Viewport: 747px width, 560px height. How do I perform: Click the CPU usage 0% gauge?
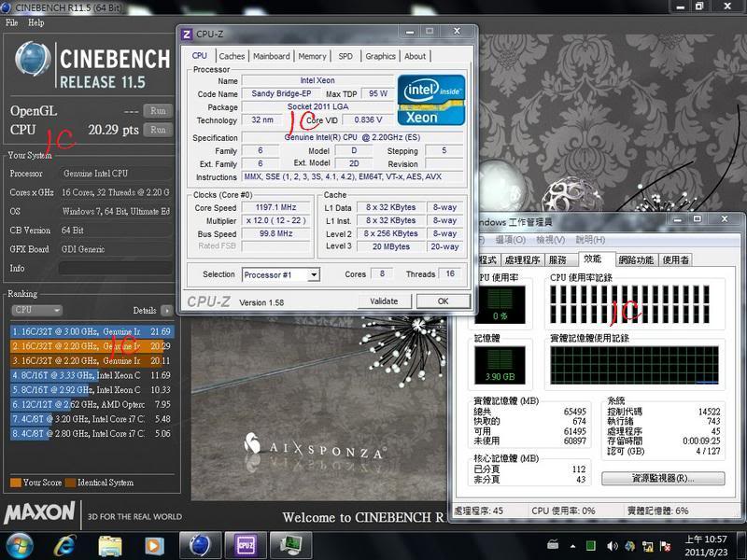pyautogui.click(x=500, y=305)
